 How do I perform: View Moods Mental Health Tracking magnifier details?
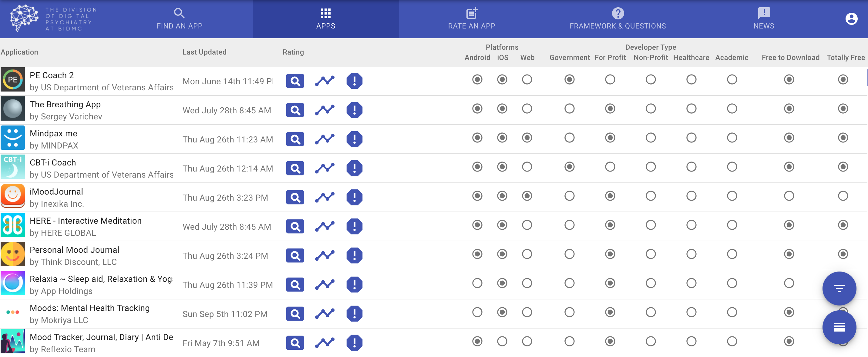(x=295, y=314)
